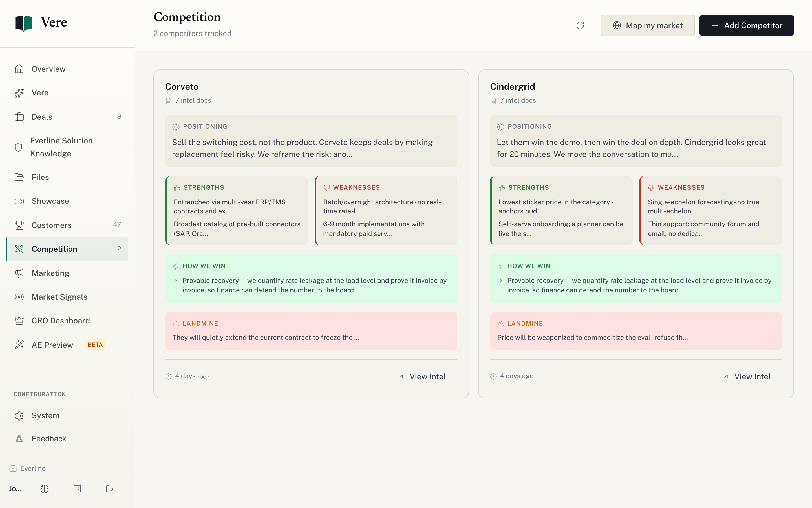Click the shield icon for Everline Solution Knowledge
Image resolution: width=812 pixels, height=508 pixels.
pos(18,147)
